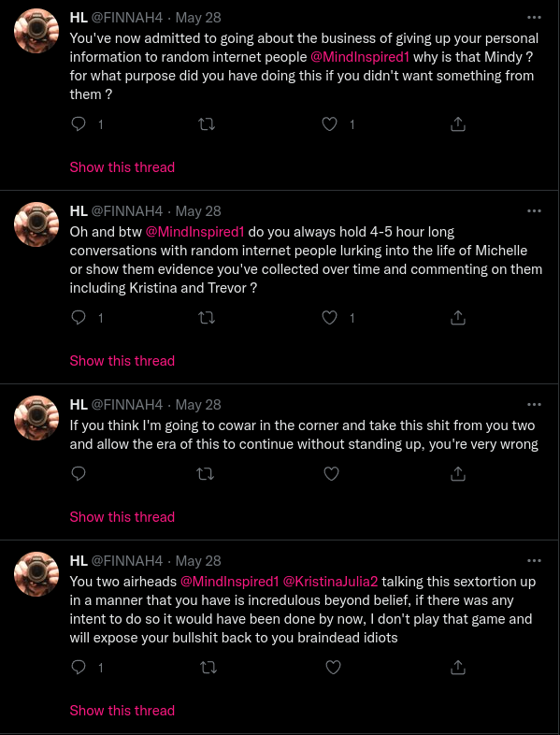Share the tweet about 4-5 hour conversations
The height and width of the screenshot is (735, 560).
point(458,318)
